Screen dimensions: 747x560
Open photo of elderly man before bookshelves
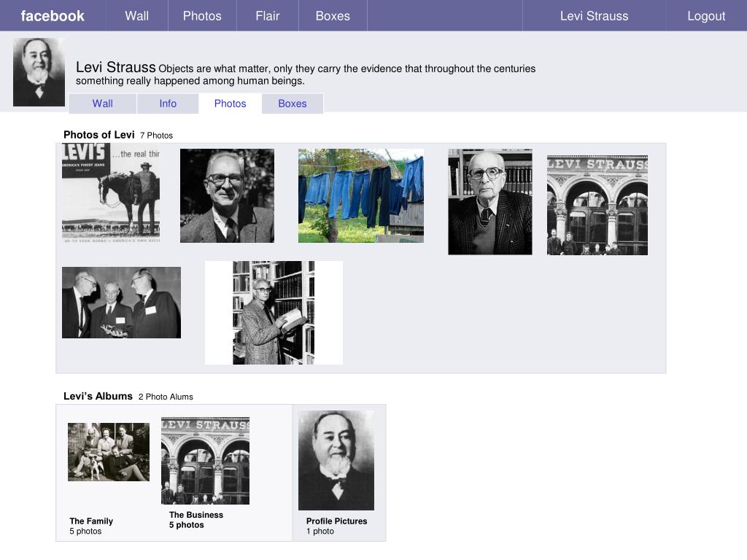point(489,202)
